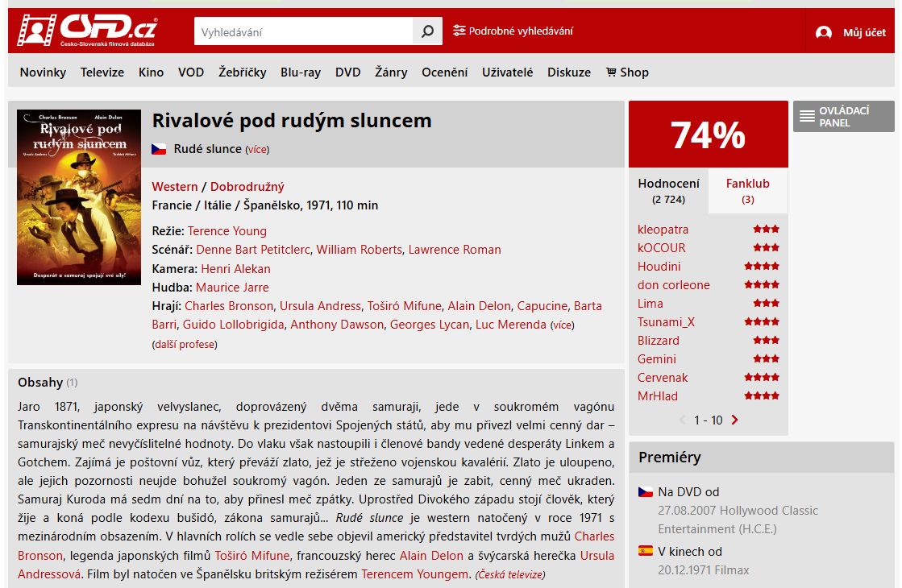Open the Kino menu item

coord(152,72)
